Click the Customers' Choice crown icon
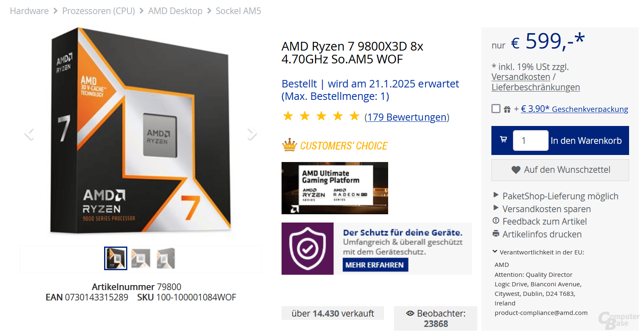The width and height of the screenshot is (644, 334). click(289, 145)
